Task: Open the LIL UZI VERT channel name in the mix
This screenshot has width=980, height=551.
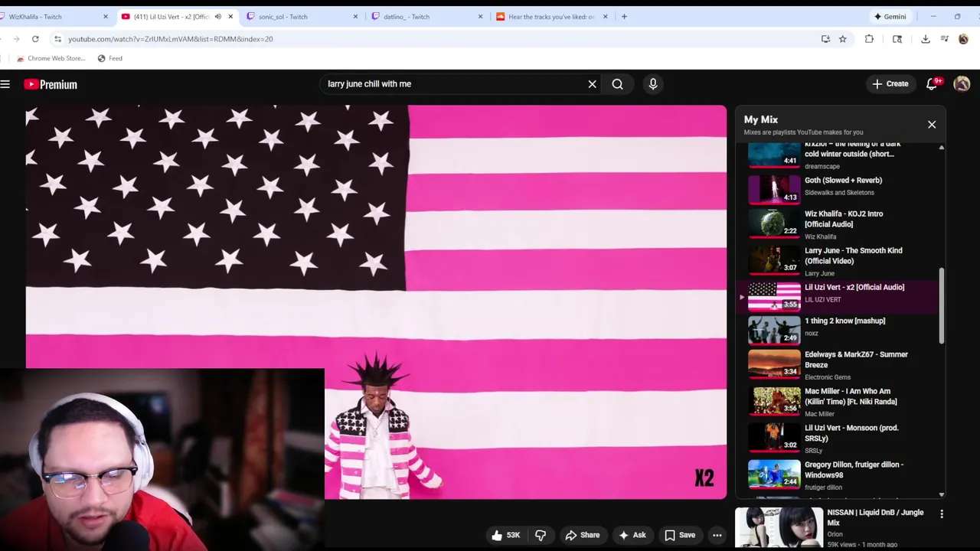Action: point(822,300)
